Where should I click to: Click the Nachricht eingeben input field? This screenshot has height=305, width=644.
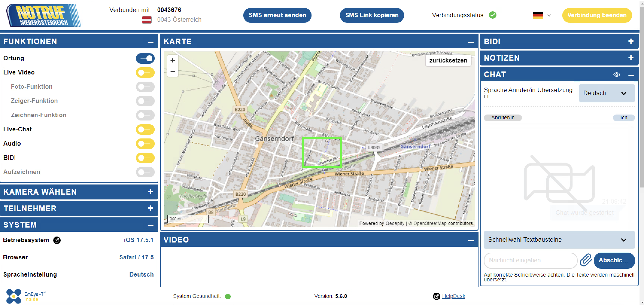tap(530, 260)
